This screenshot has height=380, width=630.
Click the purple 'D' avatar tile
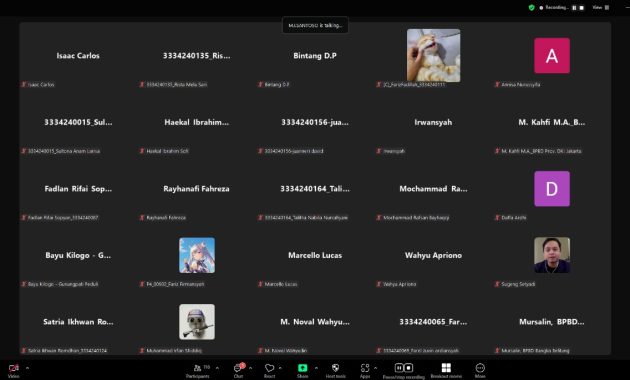(552, 189)
